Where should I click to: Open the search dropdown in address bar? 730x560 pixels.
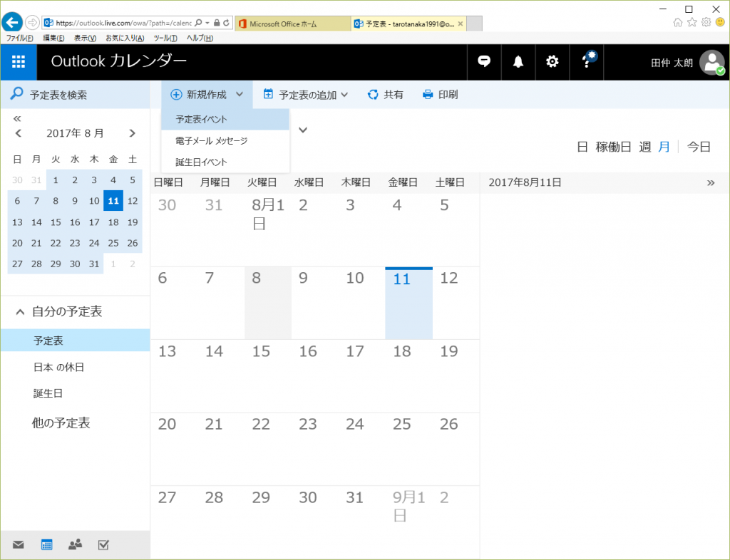coord(207,23)
